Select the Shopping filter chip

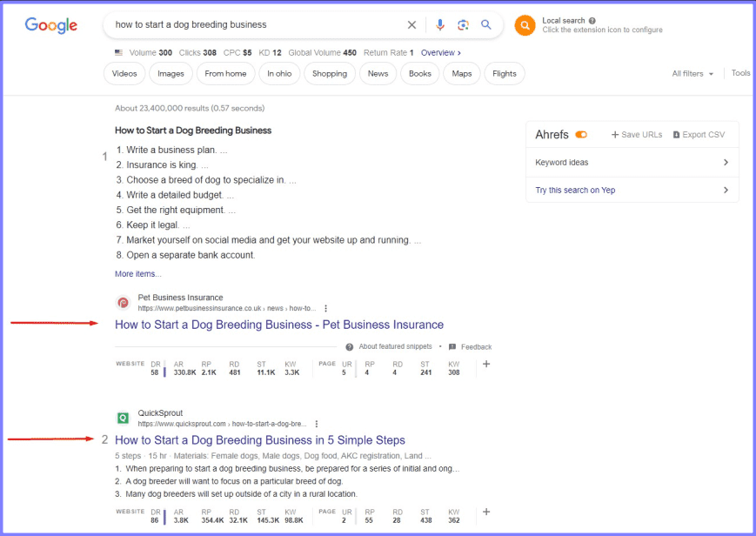click(x=330, y=73)
